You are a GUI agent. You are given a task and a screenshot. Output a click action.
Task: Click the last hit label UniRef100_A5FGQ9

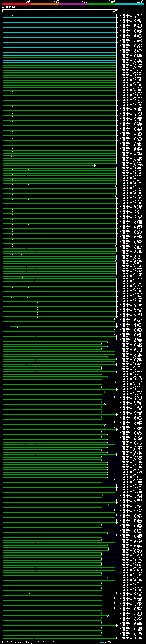click(x=131, y=638)
